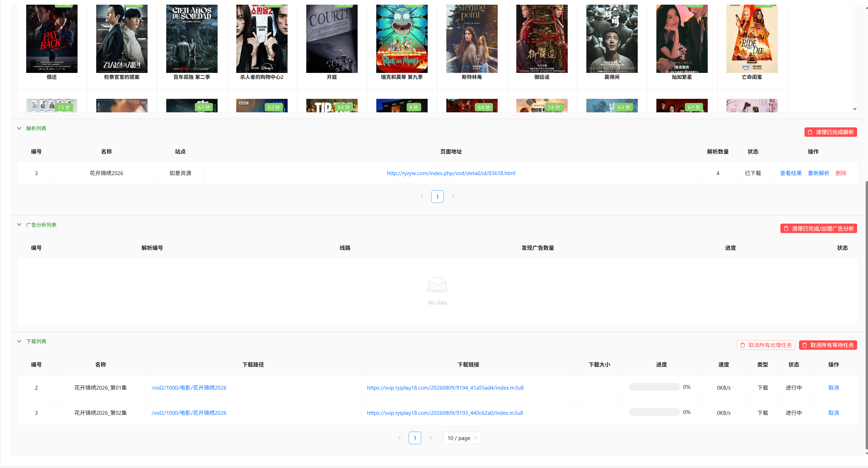
Task: Open the 9193_440c62a0 index.m3u8 link
Action: click(x=445, y=413)
